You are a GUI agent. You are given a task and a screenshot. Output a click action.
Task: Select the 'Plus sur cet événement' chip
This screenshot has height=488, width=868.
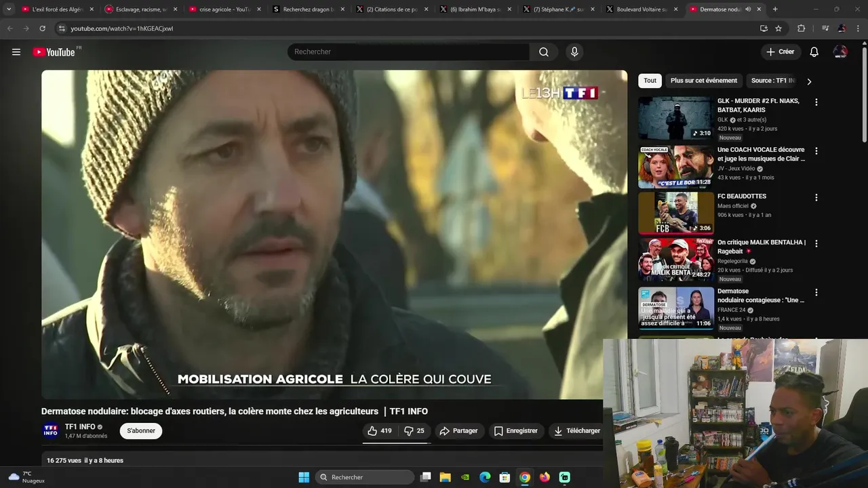[x=704, y=81]
